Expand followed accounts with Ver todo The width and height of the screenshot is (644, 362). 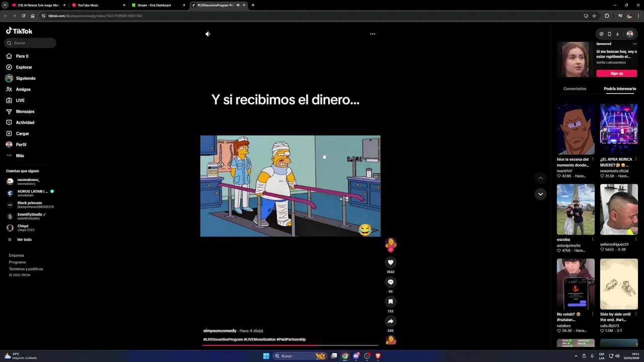pos(24,240)
